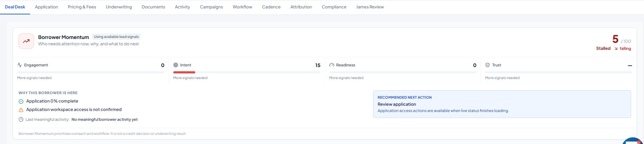Click 'WHY THIS BORROWER IS HERE' heading
644x144 pixels.
click(x=48, y=93)
